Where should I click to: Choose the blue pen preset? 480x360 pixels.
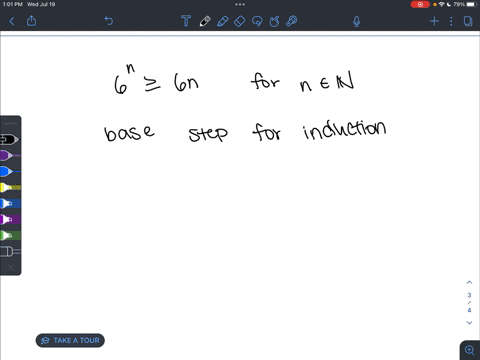[10, 171]
